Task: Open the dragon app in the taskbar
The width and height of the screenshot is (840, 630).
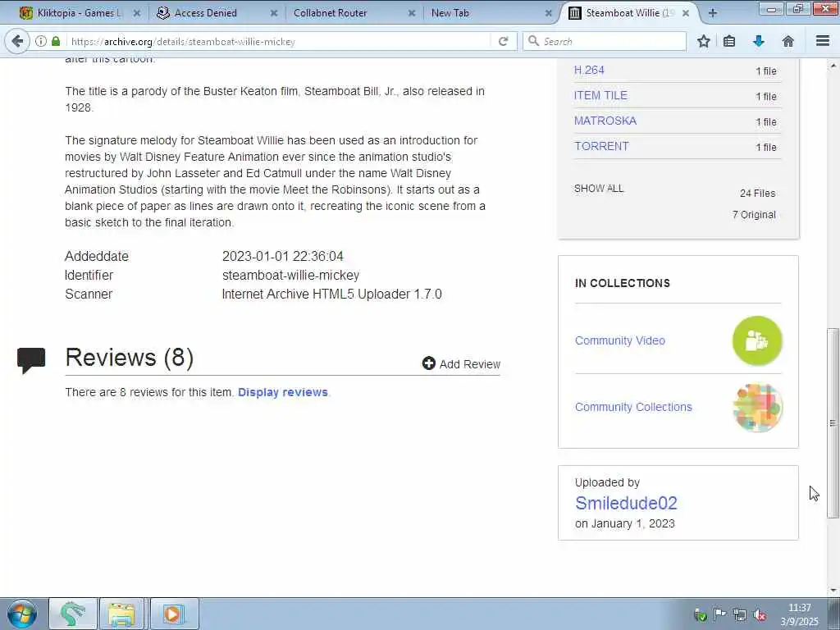Action: [x=73, y=614]
